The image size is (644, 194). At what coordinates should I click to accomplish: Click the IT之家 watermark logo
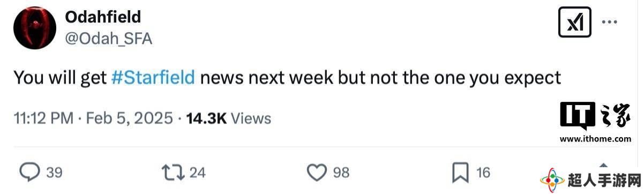[x=596, y=123]
